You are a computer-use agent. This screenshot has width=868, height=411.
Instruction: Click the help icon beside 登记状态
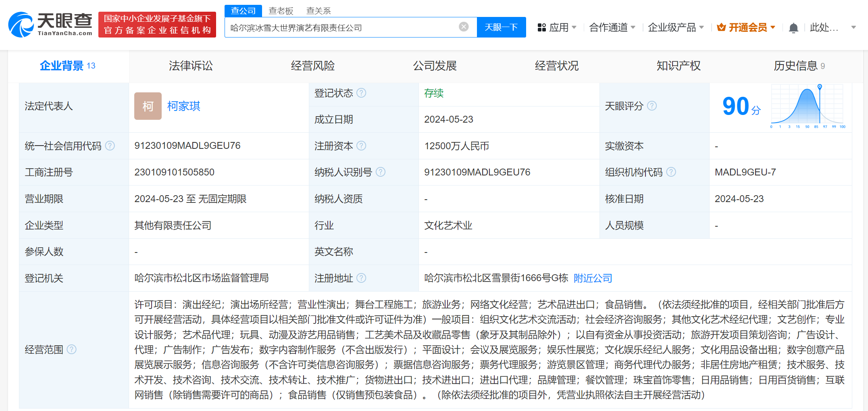[362, 93]
